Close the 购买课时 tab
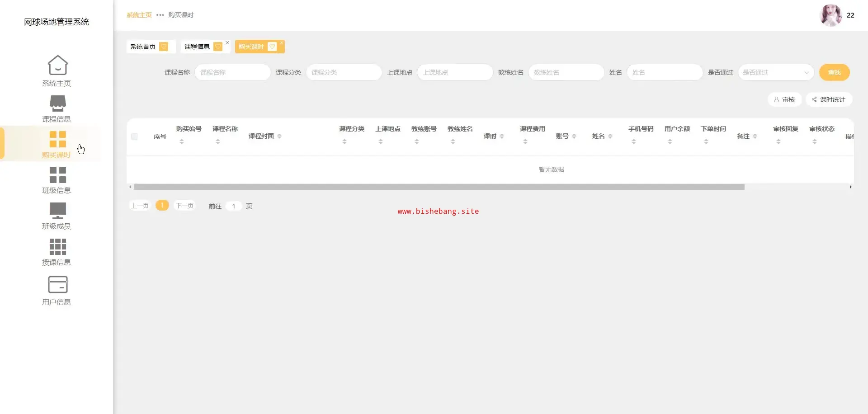Screen dimensions: 868x414 click(282, 43)
